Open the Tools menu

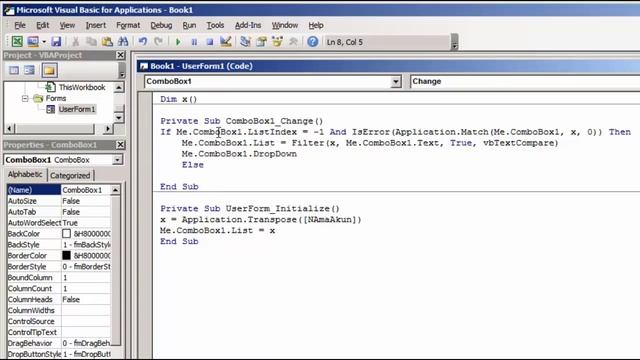(215, 25)
